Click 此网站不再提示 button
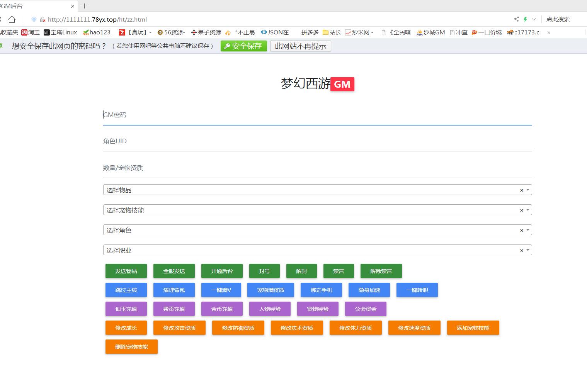The image size is (587, 392). tap(300, 46)
